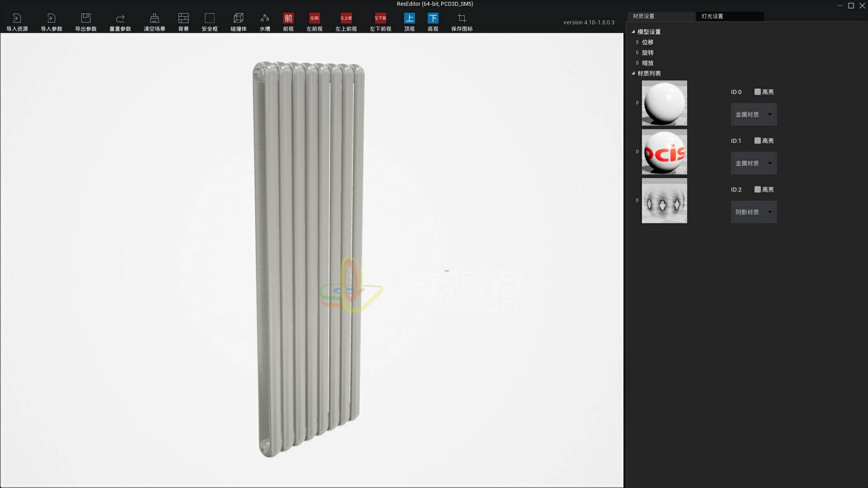Click the ID:1 label text

[x=736, y=141]
